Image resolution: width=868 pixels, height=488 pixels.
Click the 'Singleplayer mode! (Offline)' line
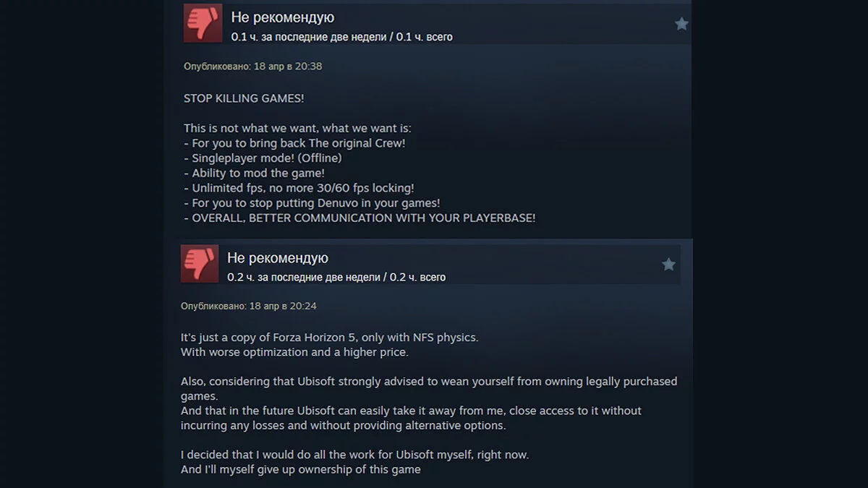click(263, 158)
